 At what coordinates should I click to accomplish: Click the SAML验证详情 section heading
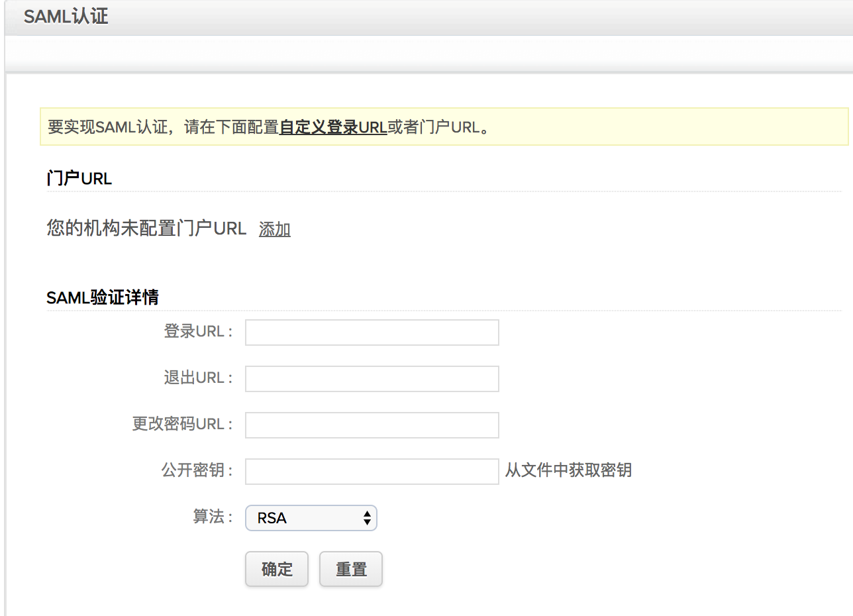[x=103, y=297]
